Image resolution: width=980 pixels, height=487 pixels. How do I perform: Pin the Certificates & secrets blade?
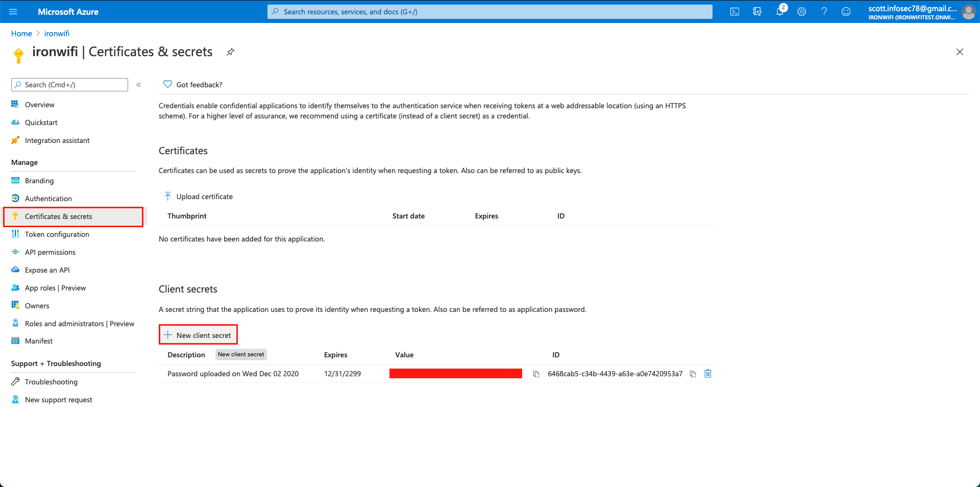pyautogui.click(x=230, y=52)
